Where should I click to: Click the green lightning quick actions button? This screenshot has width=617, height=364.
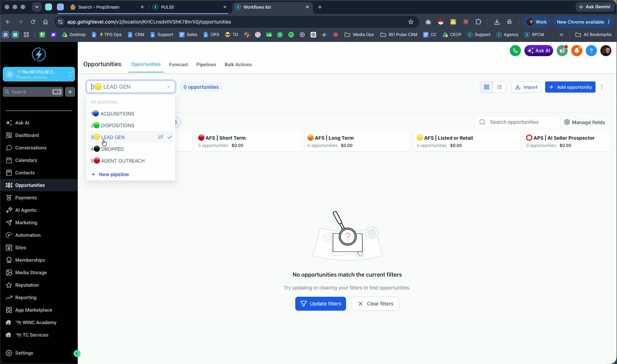tap(70, 92)
